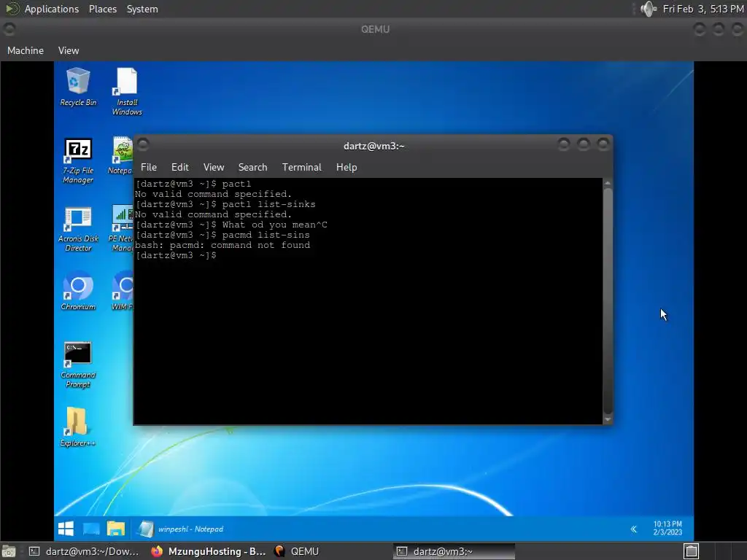This screenshot has width=747, height=560.
Task: Click the terminal window menu button at top-left
Action: click(x=144, y=145)
